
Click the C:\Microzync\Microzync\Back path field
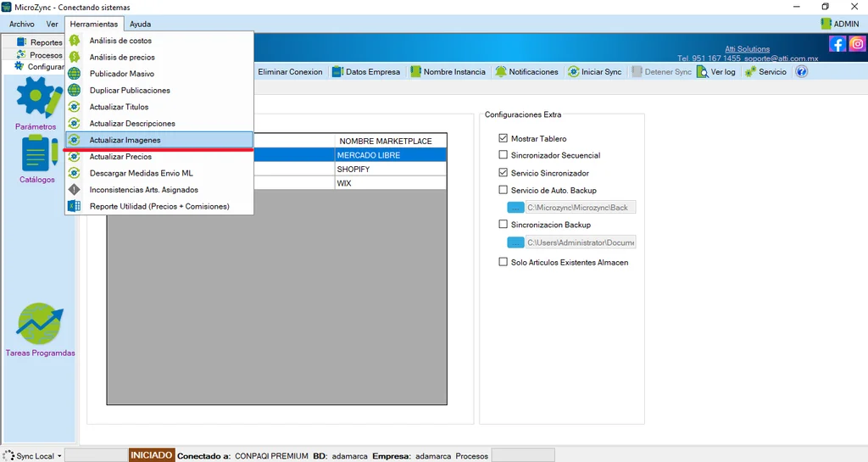(581, 208)
